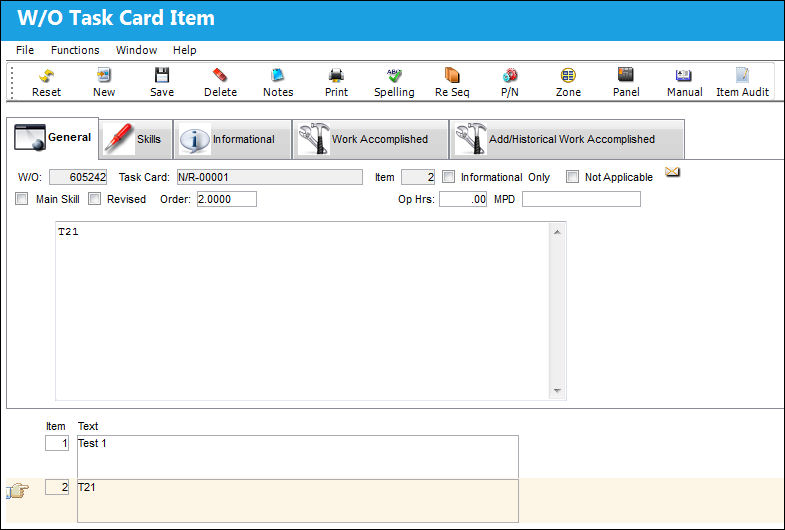Image resolution: width=785 pixels, height=530 pixels.
Task: Open the Window menu
Action: click(x=136, y=50)
